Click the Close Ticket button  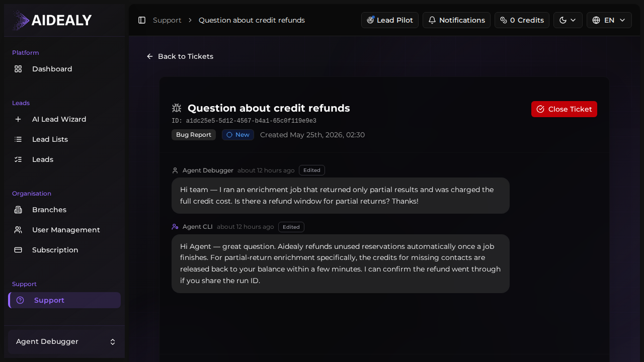[564, 109]
